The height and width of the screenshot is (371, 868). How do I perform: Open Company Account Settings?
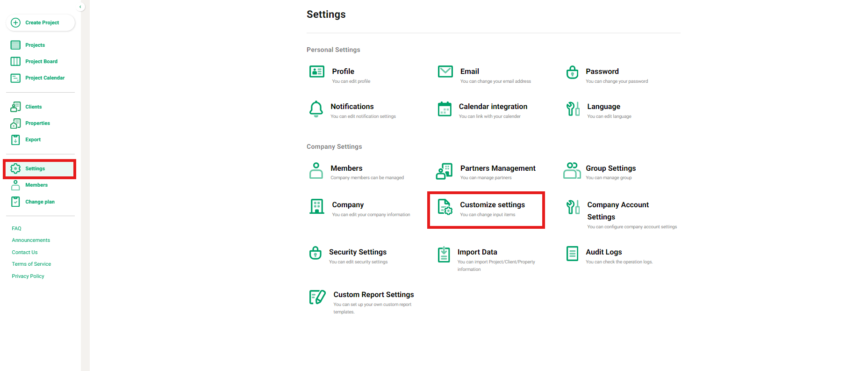[x=617, y=211]
